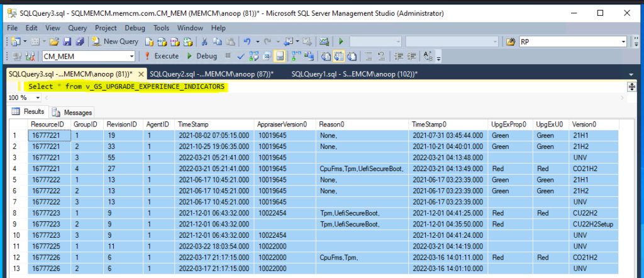The width and height of the screenshot is (644, 278).
Task: Close the SQLQuery3.sql tab
Action: click(x=140, y=74)
